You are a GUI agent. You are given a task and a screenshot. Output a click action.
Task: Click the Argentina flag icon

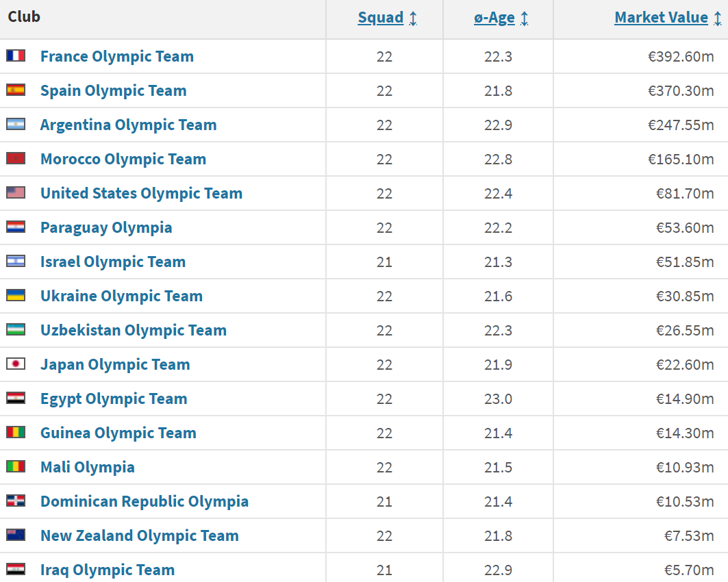pos(16,125)
